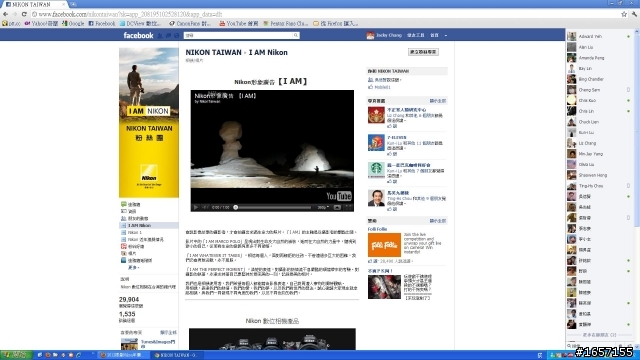
Task: Click see all link beside ads heading
Action: (438, 221)
